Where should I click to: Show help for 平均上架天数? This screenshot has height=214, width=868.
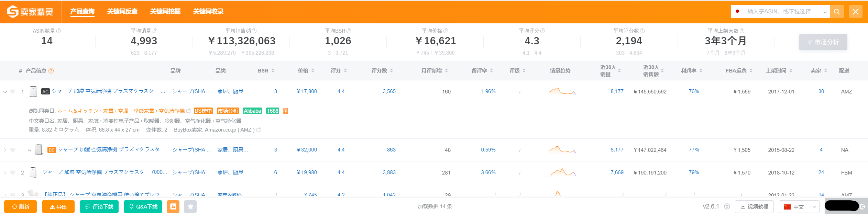pos(742,31)
